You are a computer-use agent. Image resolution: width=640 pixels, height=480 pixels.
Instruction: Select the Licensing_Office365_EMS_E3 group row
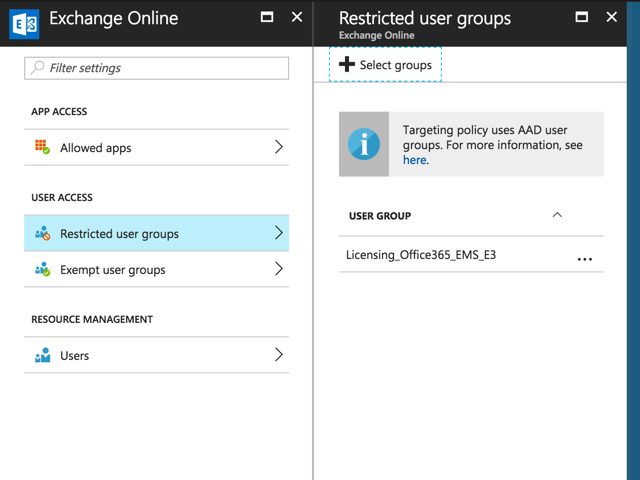[x=471, y=255]
